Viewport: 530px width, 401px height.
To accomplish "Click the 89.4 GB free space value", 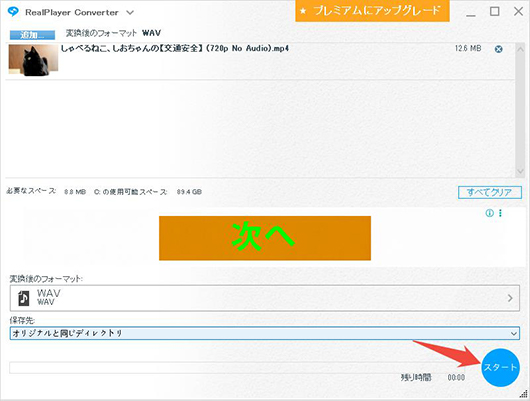I will tap(189, 192).
